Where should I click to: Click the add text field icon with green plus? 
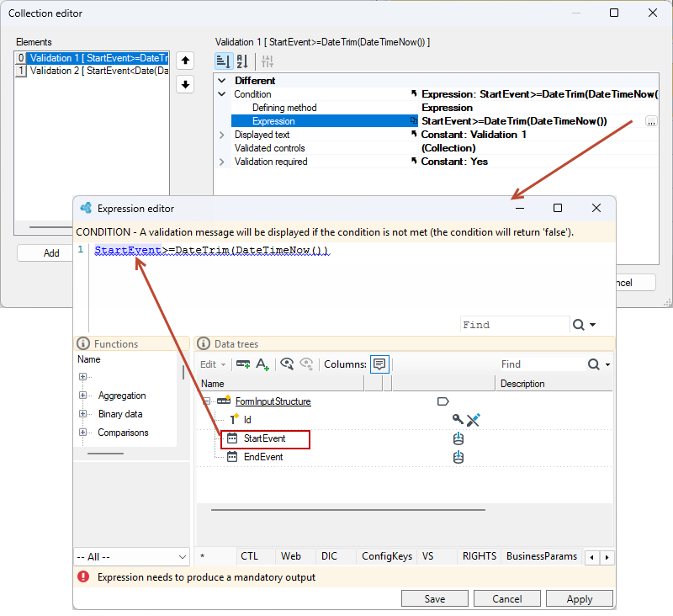pos(262,364)
